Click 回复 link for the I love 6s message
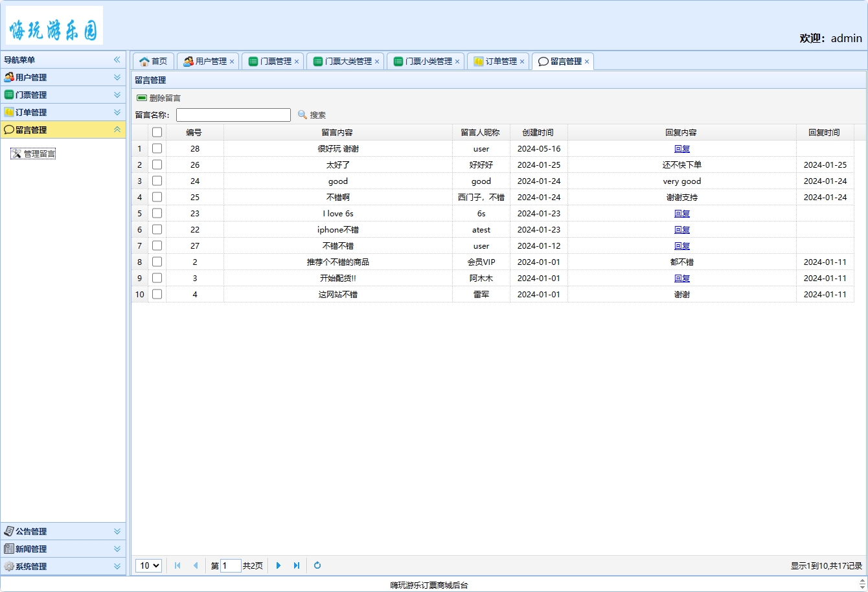868x592 pixels. click(682, 213)
